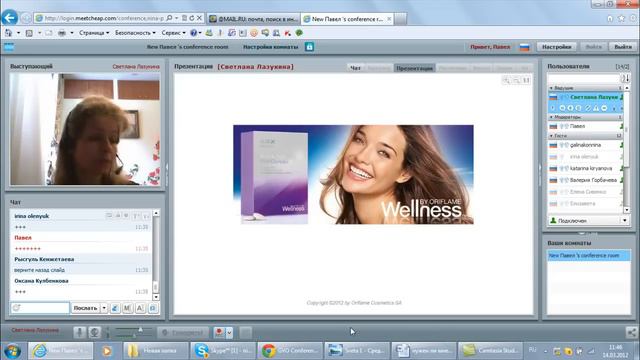The height and width of the screenshot is (360, 640).
Task: Select user Павел in Модераторы group
Action: pos(585,126)
